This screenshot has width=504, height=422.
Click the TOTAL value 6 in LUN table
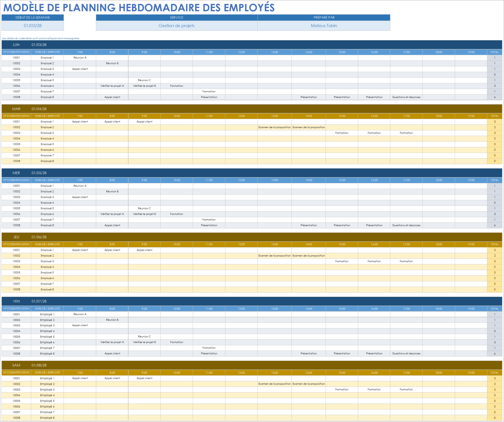[x=495, y=97]
